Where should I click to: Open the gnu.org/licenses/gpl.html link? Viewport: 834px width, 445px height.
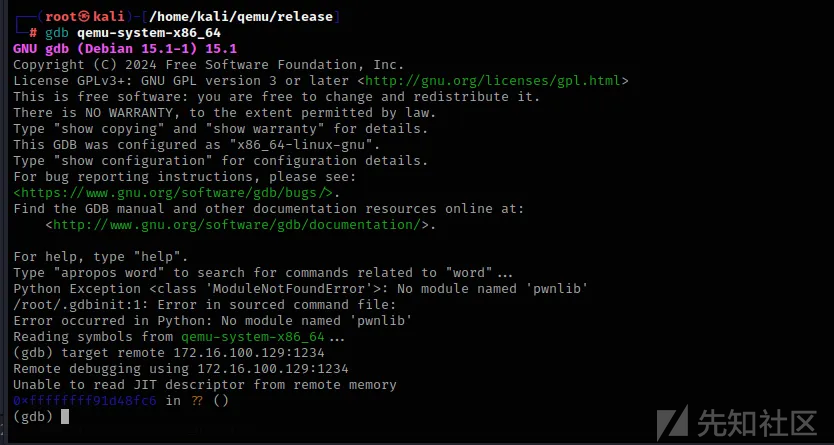pos(493,81)
